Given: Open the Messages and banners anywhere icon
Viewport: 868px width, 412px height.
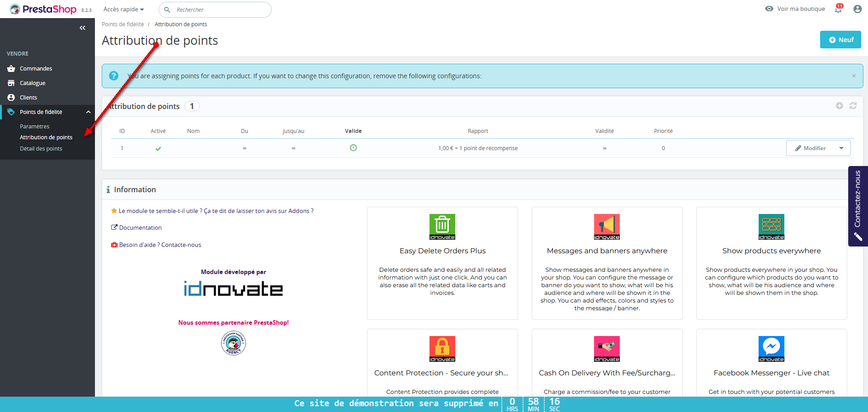Looking at the screenshot, I should coord(607,227).
